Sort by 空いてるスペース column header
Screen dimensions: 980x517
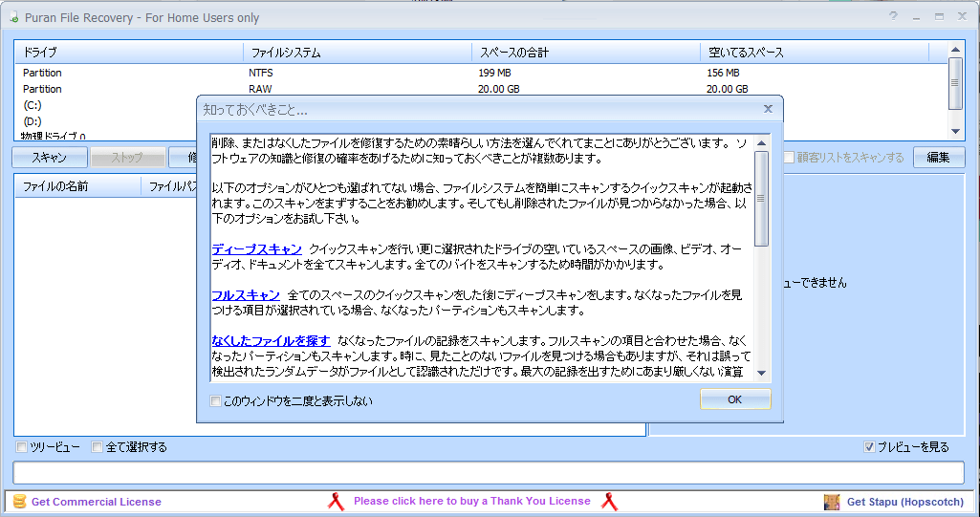tap(815, 53)
